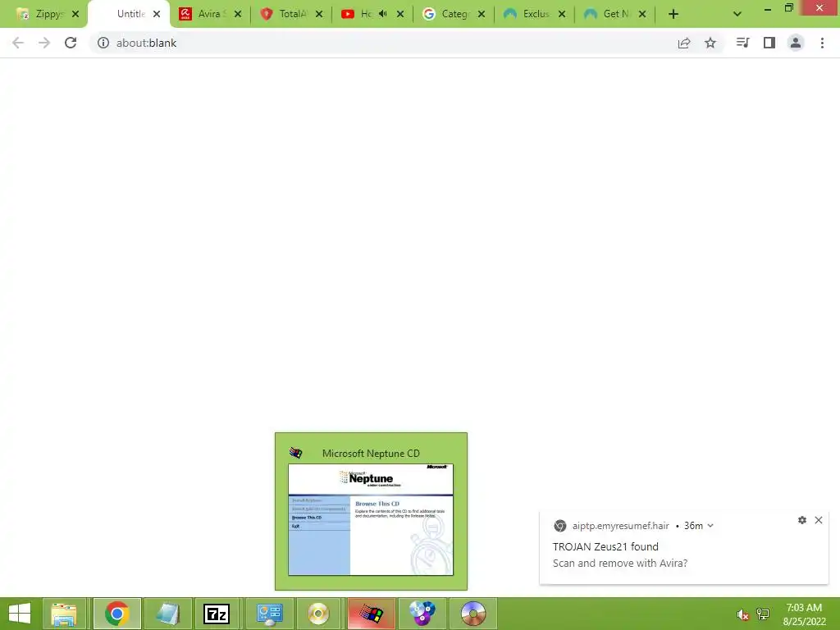Close the TotalAV tab

[319, 14]
